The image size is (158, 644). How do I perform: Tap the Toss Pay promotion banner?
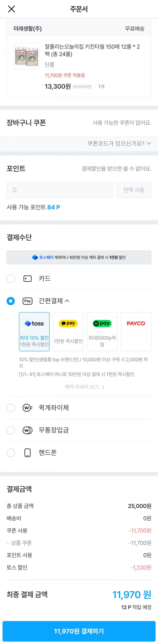pos(79,257)
